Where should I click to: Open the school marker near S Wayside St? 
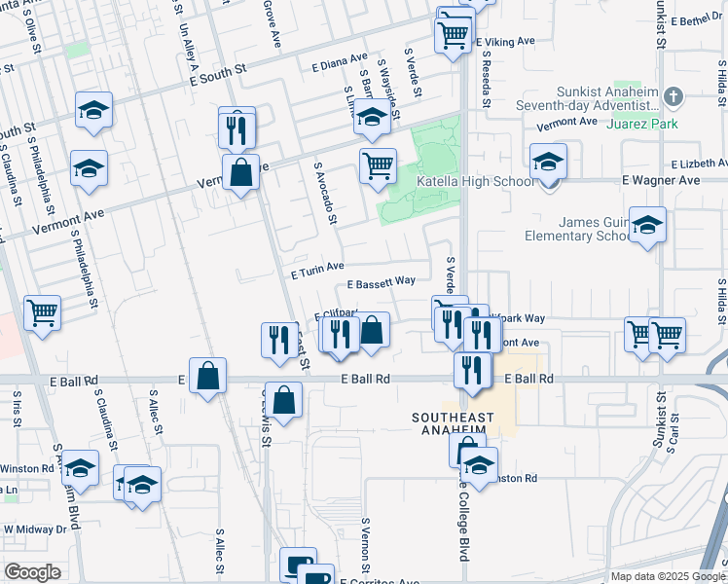point(372,117)
